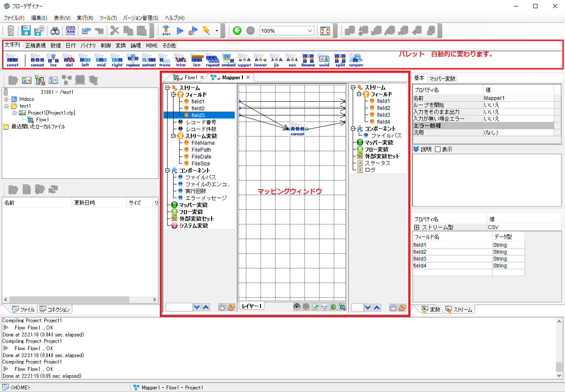Select the uuid function icon
This screenshot has width=565, height=392.
324,60
